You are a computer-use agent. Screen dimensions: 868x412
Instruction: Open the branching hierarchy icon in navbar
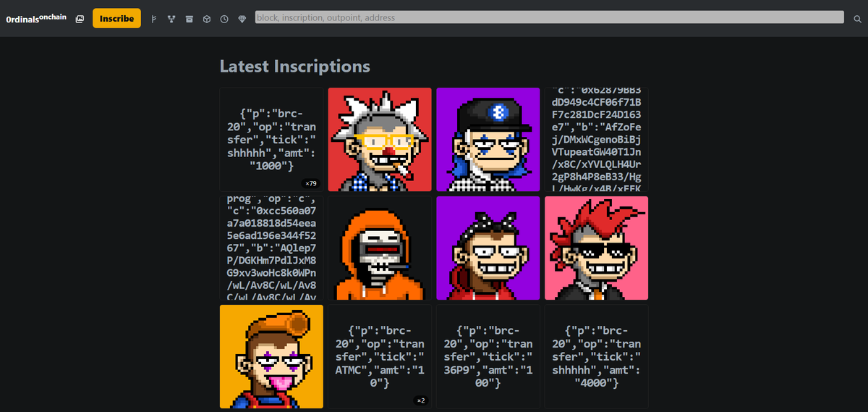pyautogui.click(x=171, y=18)
